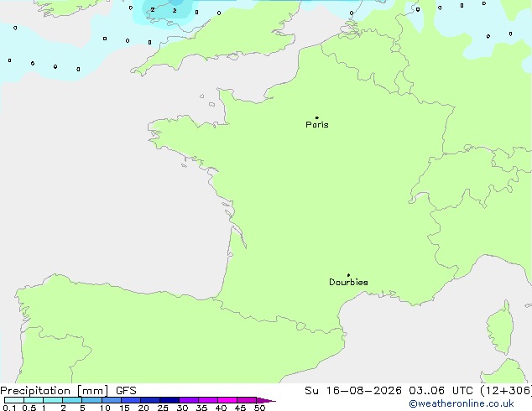Click the '(12+306)' forecast offset text

tap(506, 391)
